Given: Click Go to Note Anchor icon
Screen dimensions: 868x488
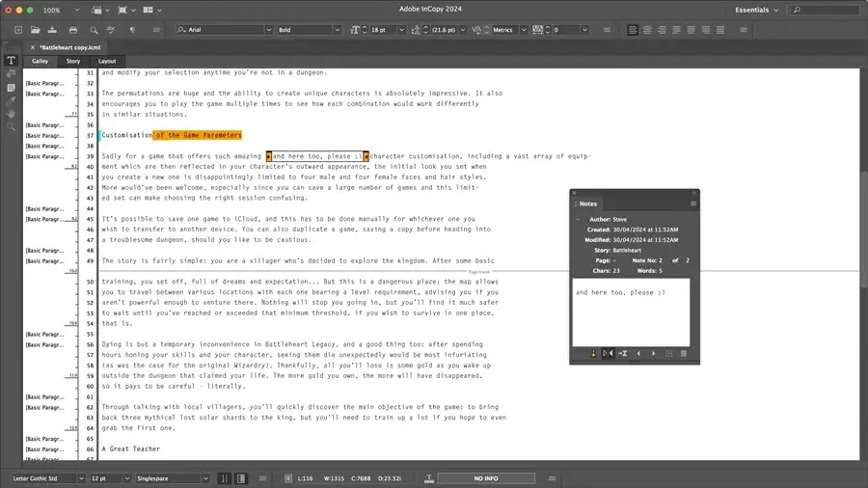Looking at the screenshot, I should [x=623, y=354].
